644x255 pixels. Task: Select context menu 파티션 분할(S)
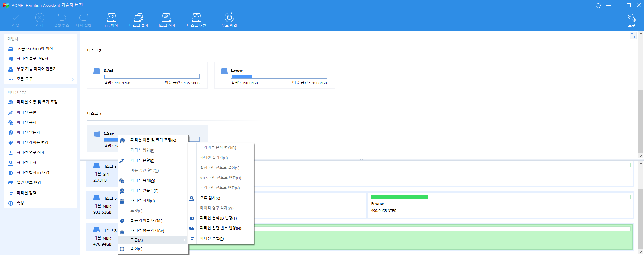(x=153, y=160)
